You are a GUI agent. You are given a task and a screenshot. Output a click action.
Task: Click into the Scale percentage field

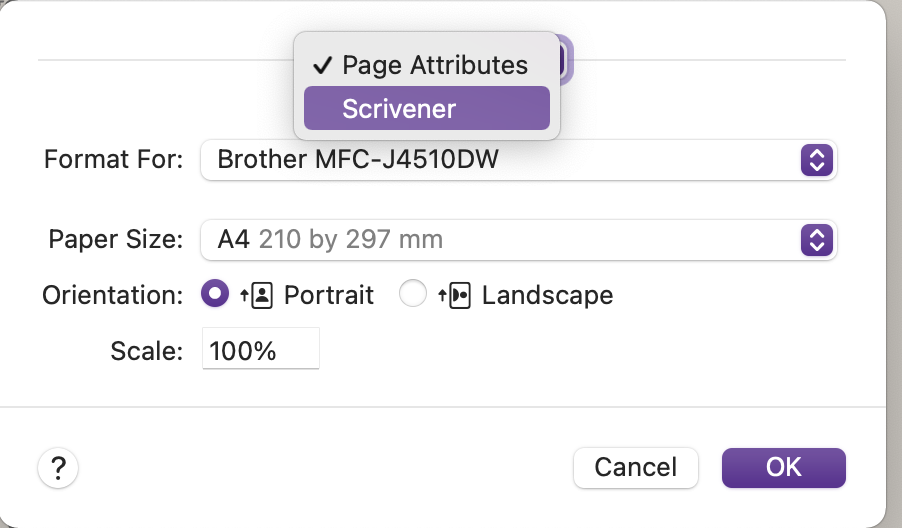click(x=261, y=349)
